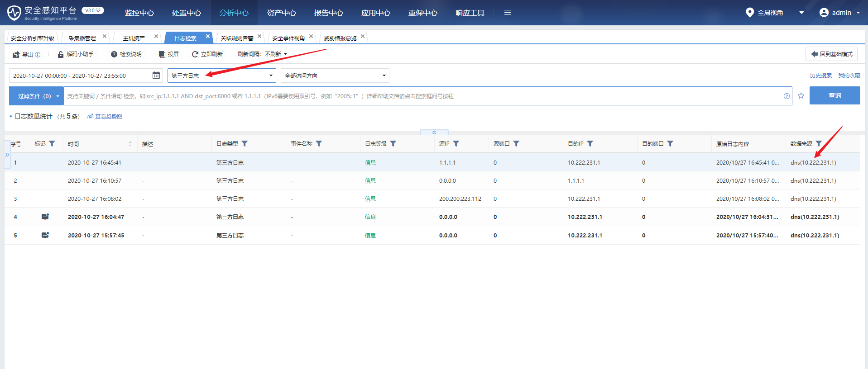Filter the 日志类型 column
This screenshot has width=868, height=369.
(245, 144)
